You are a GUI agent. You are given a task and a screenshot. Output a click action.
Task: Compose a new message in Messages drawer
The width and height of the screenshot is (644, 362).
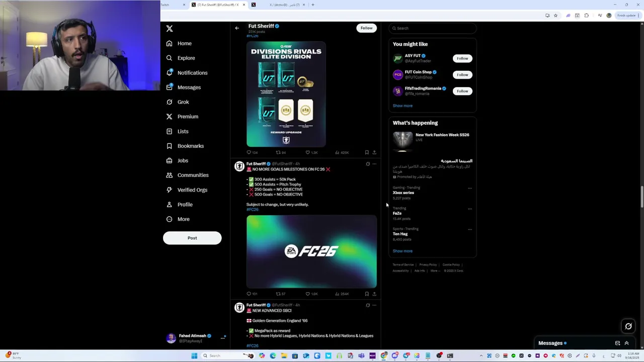click(617, 343)
